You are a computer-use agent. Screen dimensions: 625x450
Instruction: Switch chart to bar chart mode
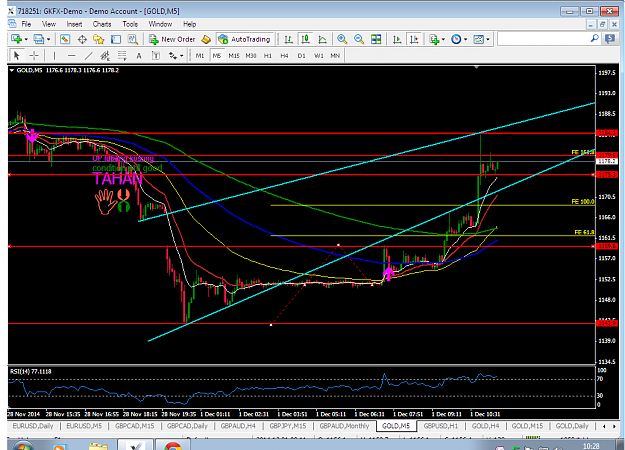288,39
